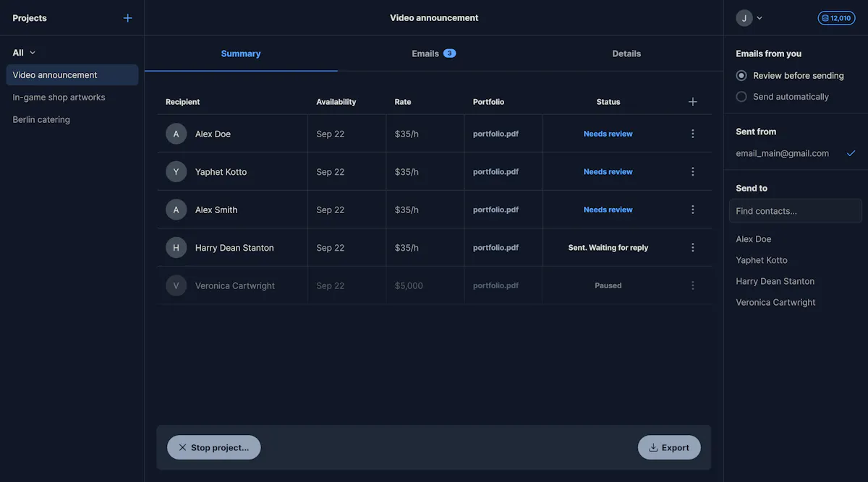Switch to the Emails tab
The image size is (868, 482).
point(434,53)
